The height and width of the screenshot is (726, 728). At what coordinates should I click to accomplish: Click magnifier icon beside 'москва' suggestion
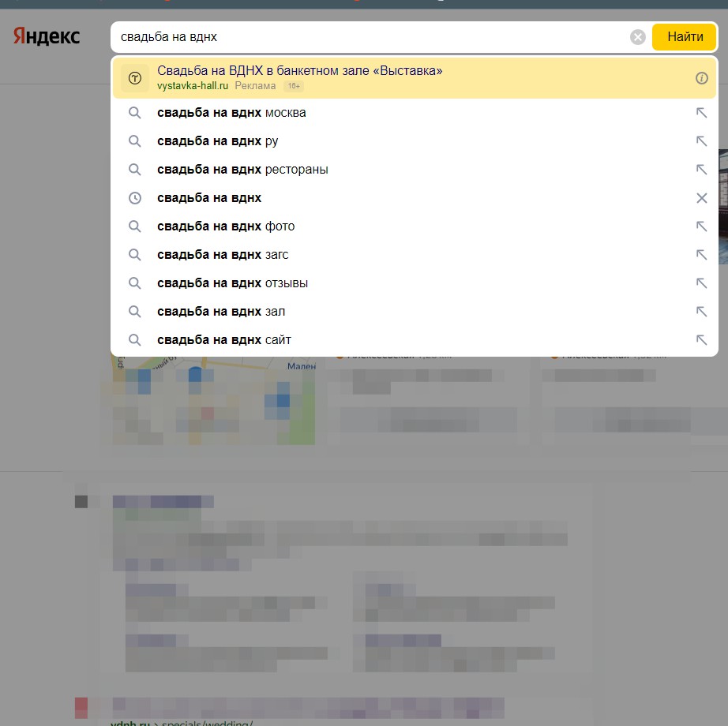pos(135,113)
